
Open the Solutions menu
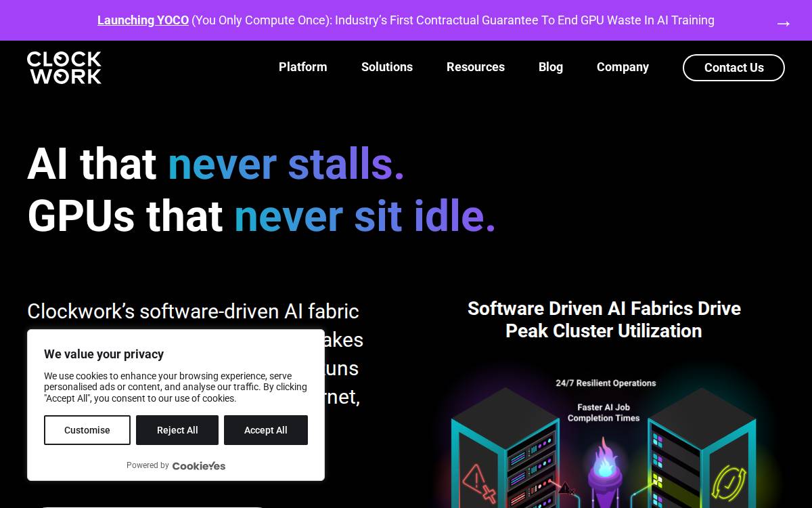387,67
